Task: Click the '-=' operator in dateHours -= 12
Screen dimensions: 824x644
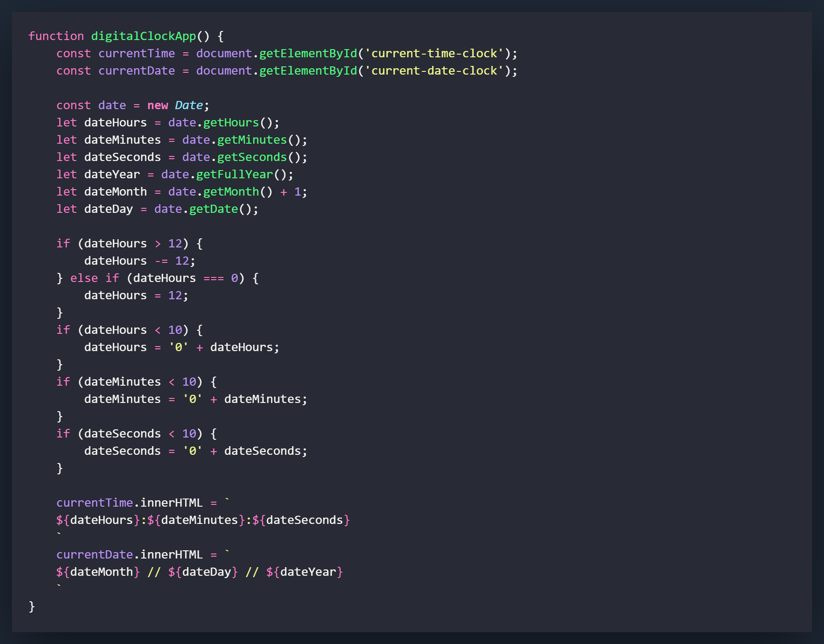Action: coord(161,261)
